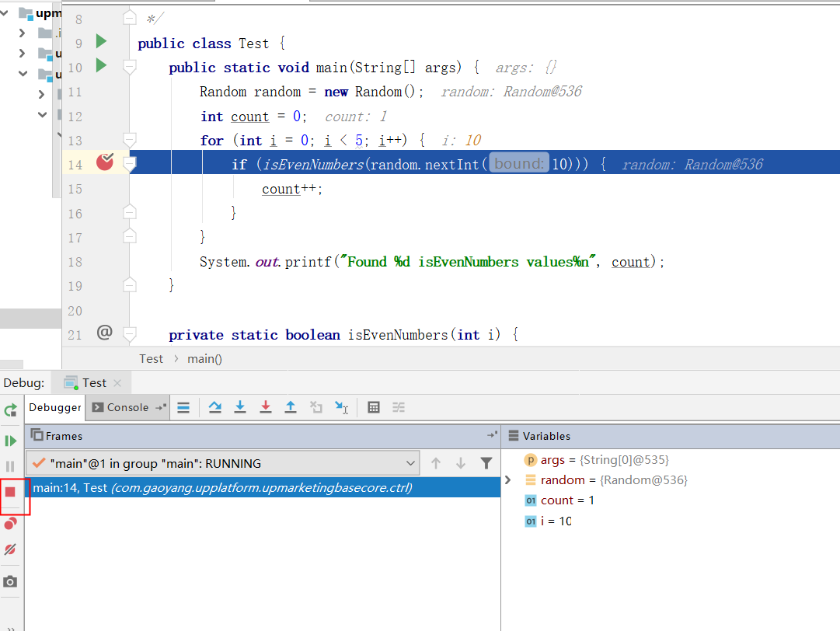Run main method from line 10 gutter
Image resolution: width=840 pixels, height=631 pixels.
coord(101,65)
